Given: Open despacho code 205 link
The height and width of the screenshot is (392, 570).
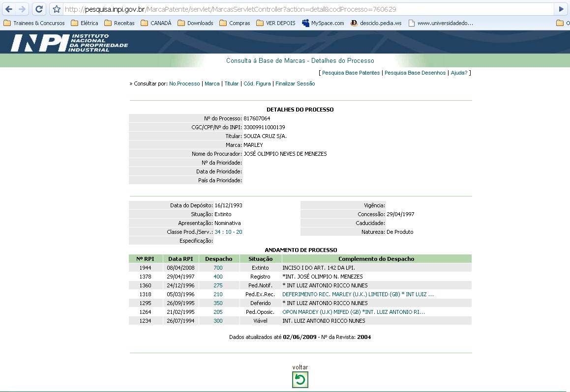Looking at the screenshot, I should coord(218,312).
